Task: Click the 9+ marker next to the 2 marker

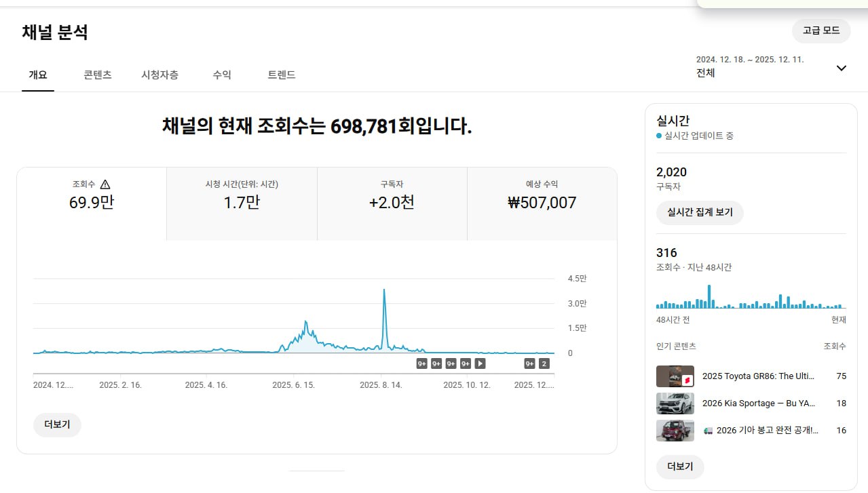Action: [x=529, y=363]
